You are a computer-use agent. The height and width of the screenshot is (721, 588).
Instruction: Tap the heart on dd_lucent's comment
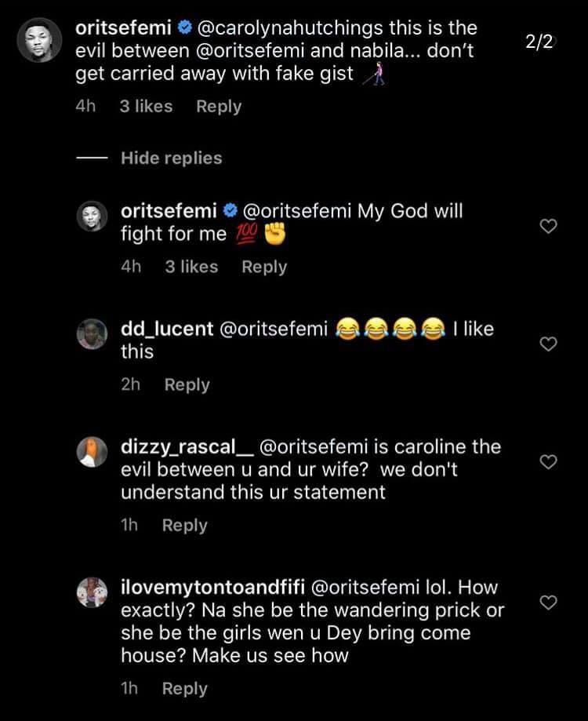(550, 344)
